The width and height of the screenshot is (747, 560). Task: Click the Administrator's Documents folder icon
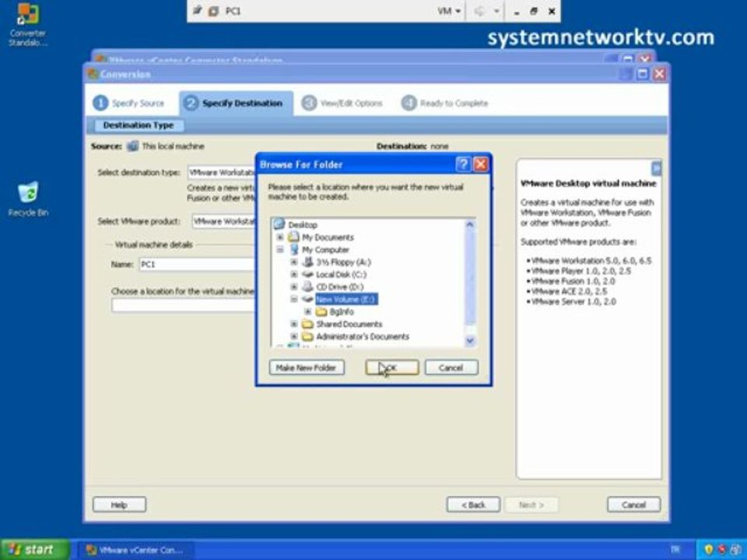[x=308, y=336]
